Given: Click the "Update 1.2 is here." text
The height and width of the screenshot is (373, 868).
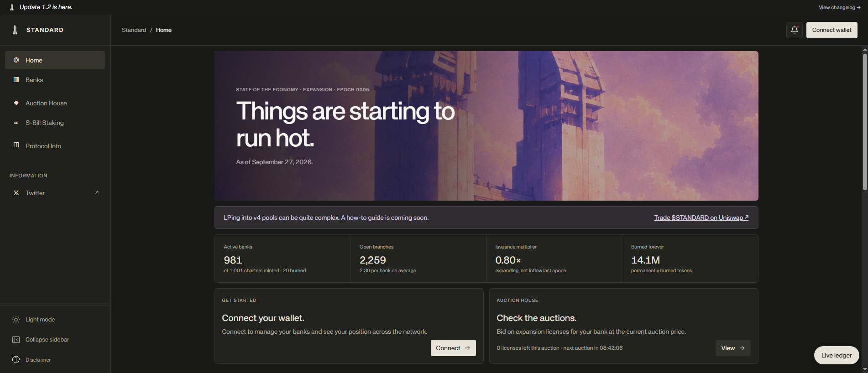Looking at the screenshot, I should click(46, 7).
